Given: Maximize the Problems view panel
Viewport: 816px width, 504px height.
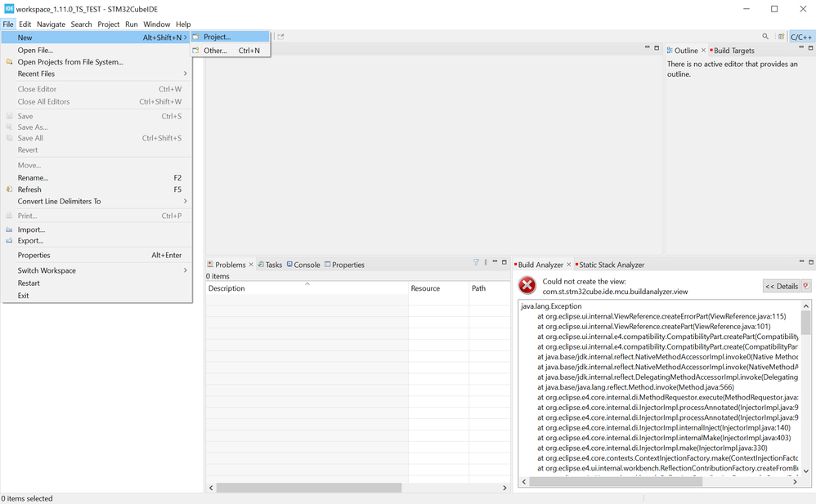Looking at the screenshot, I should [504, 261].
